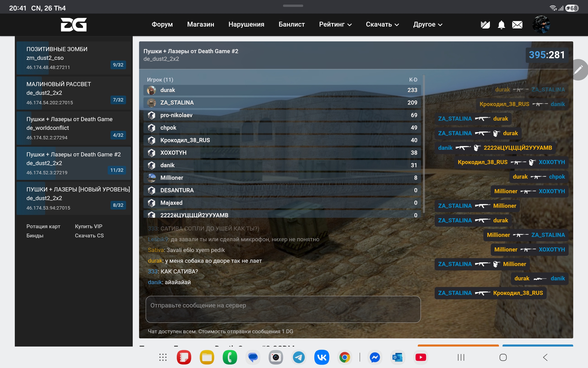588x368 pixels.
Task: Click the floating pencil edit icon
Action: pyautogui.click(x=579, y=70)
